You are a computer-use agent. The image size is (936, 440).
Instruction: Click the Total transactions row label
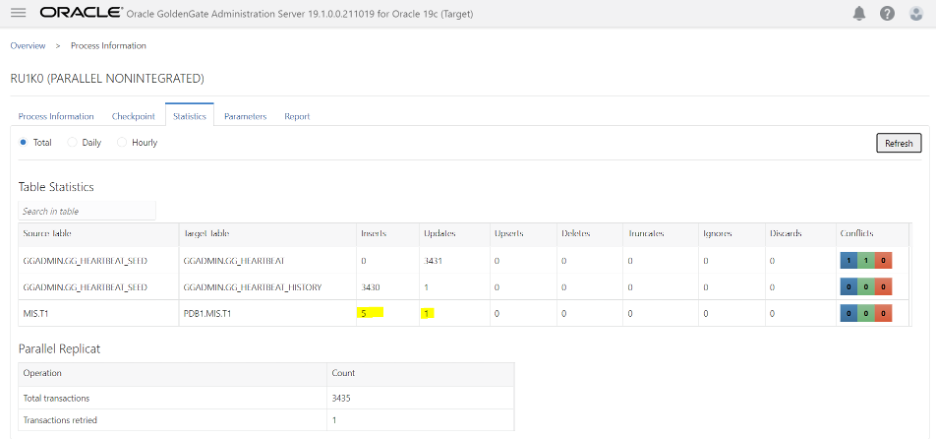pyautogui.click(x=56, y=398)
